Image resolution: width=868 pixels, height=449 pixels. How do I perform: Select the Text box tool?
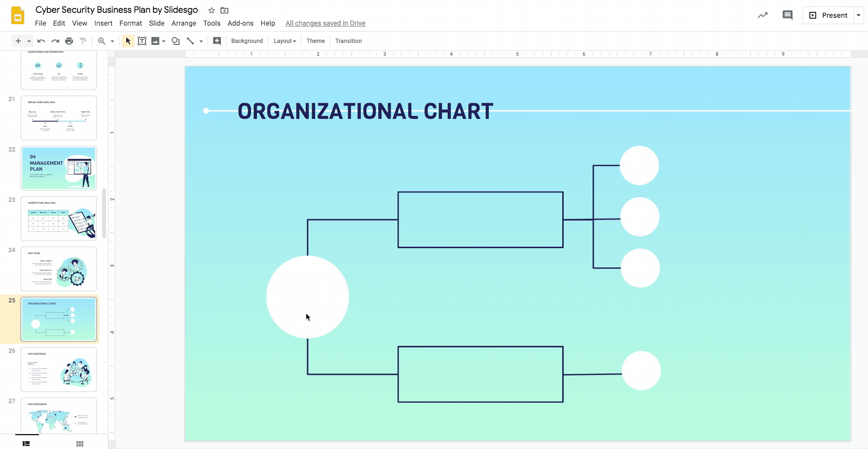(142, 41)
